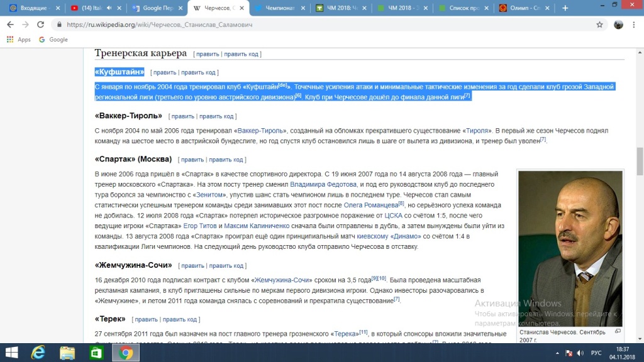Image resolution: width=644 pixels, height=362 pixels.
Task: Jump to footnote [11] after Терека
Action: [x=364, y=332]
